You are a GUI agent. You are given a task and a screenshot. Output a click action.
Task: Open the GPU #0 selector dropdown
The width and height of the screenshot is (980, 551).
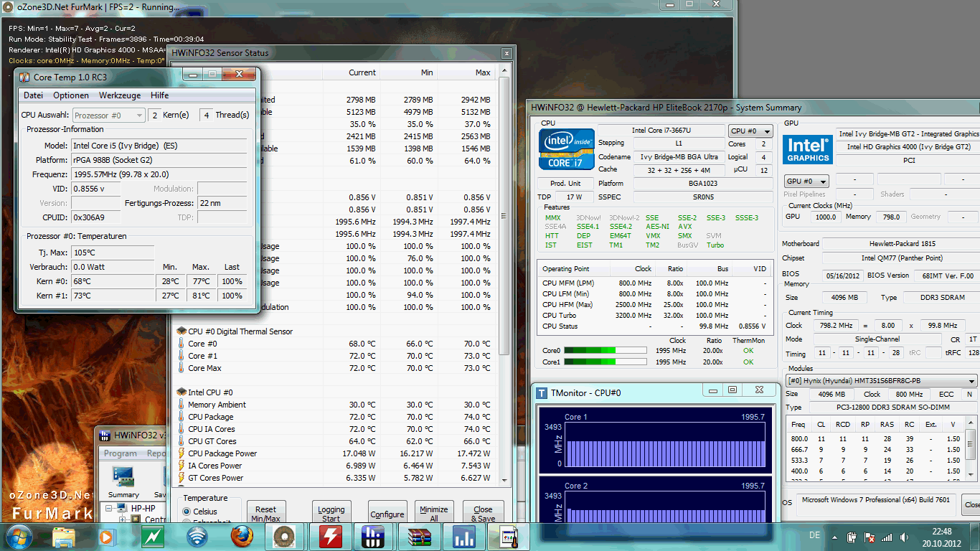[807, 182]
